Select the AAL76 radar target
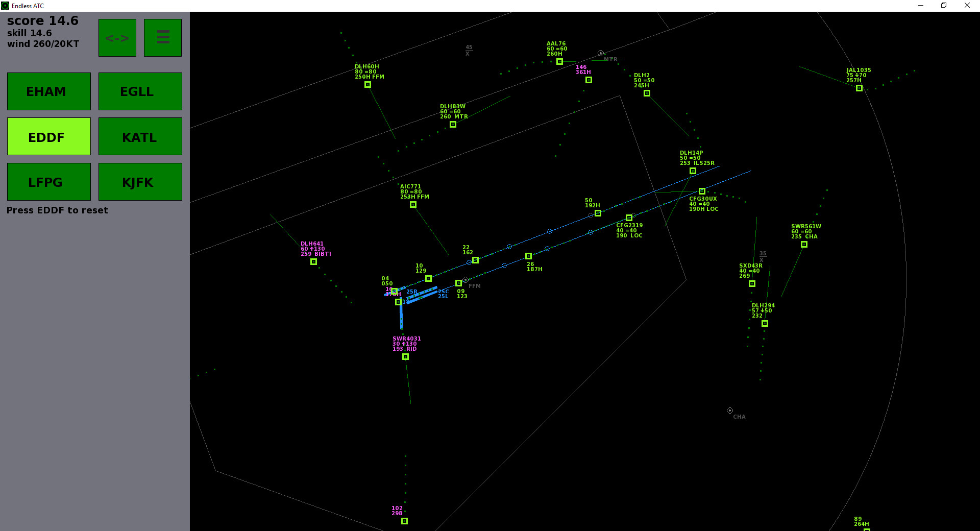The height and width of the screenshot is (531, 980). pyautogui.click(x=559, y=62)
